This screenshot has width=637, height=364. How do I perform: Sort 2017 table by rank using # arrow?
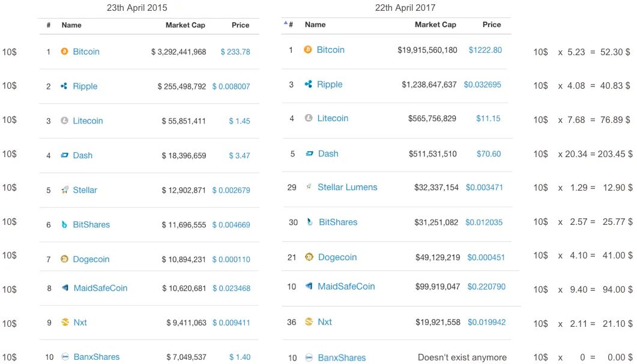[286, 23]
